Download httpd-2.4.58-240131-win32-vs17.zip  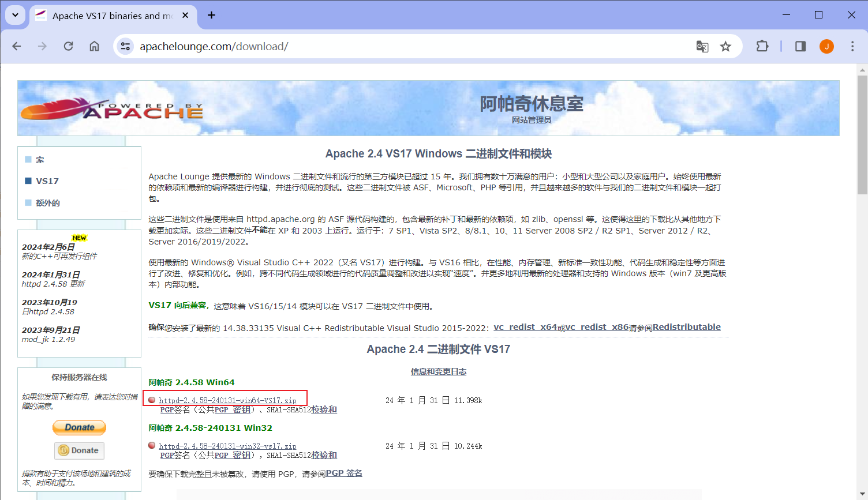click(x=228, y=446)
